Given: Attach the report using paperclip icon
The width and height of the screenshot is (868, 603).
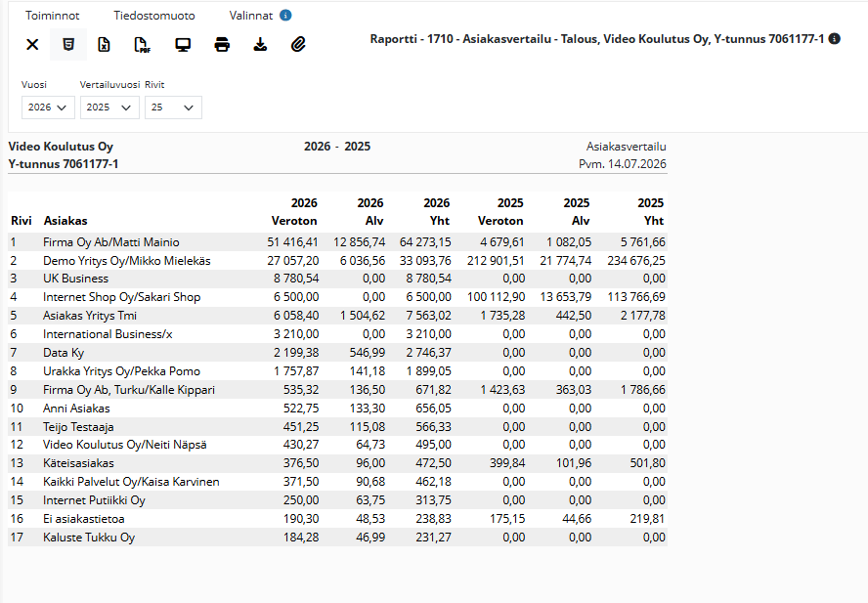Looking at the screenshot, I should pyautogui.click(x=298, y=44).
